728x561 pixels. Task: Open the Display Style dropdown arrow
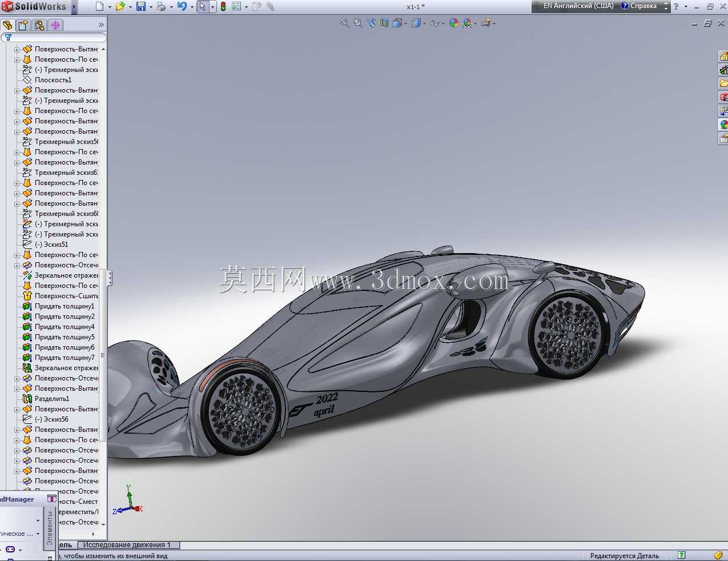[x=425, y=23]
